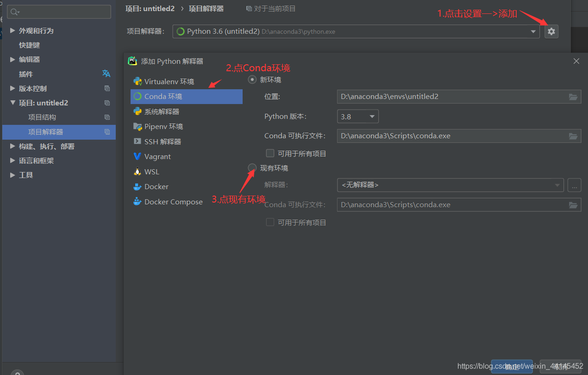Select 项目解释器 in settings tree
Screen dimensions: 588x375
(x=59, y=132)
